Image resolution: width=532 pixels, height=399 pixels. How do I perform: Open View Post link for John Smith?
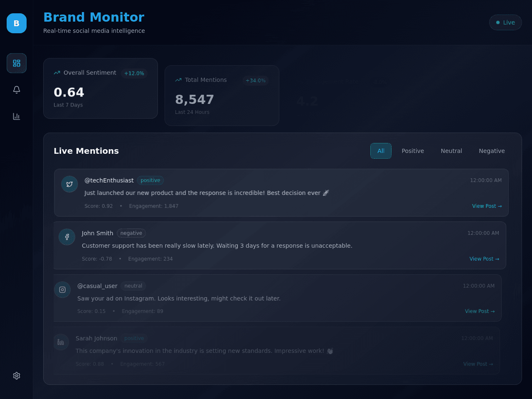tap(484, 259)
